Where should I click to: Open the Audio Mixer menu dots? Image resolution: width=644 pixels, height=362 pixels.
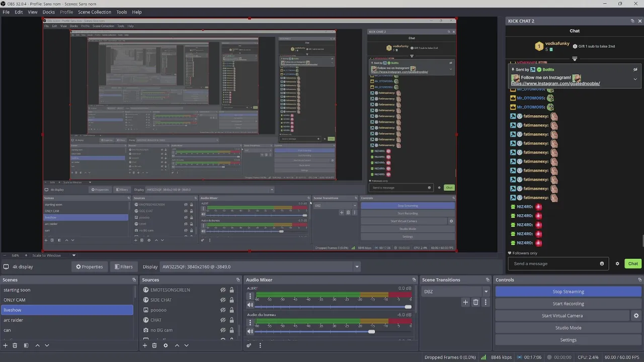click(x=260, y=345)
